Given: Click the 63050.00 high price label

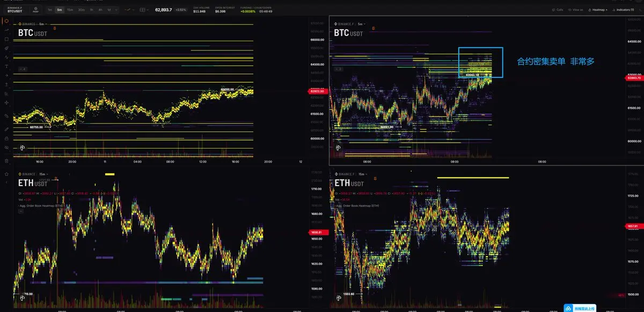Looking at the screenshot, I should pos(227,90).
